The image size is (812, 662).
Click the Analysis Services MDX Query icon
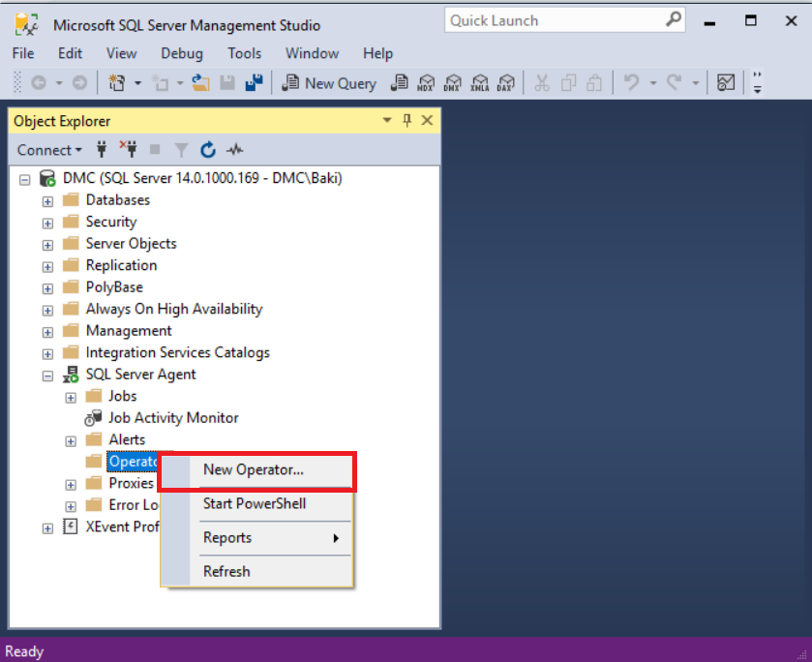click(x=424, y=83)
